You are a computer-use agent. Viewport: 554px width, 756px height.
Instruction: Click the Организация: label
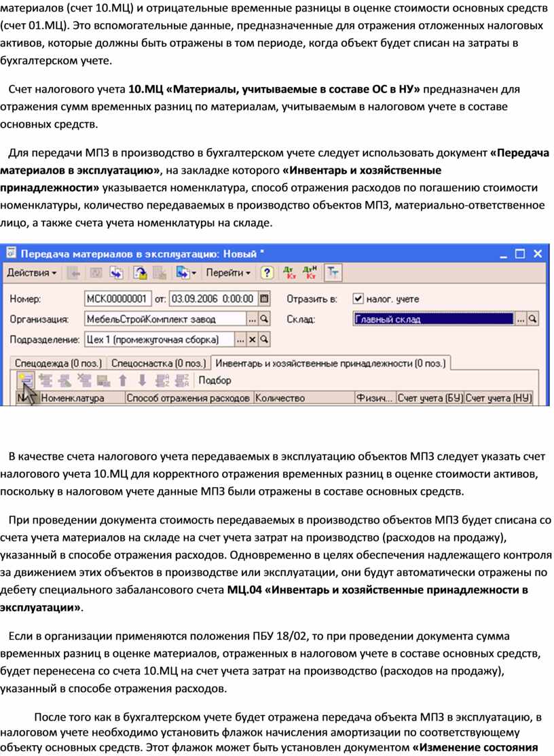point(39,319)
